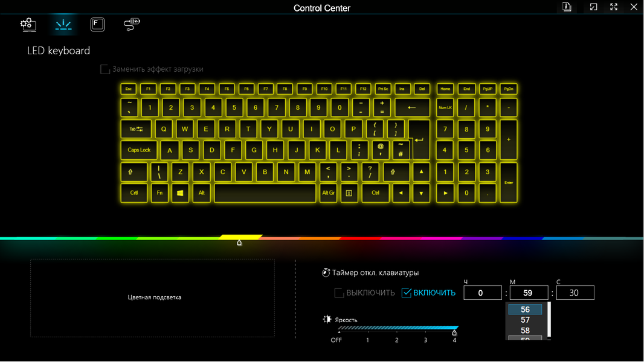
Task: Click the info icon in title bar
Action: (567, 7)
